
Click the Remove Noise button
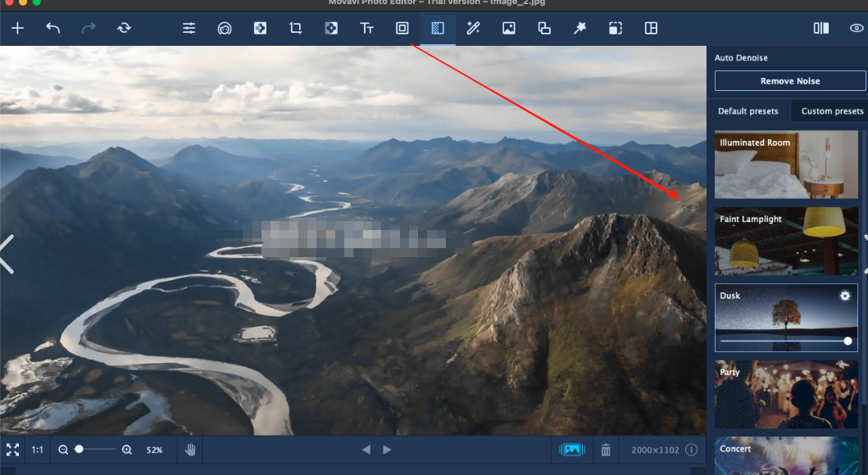[790, 81]
